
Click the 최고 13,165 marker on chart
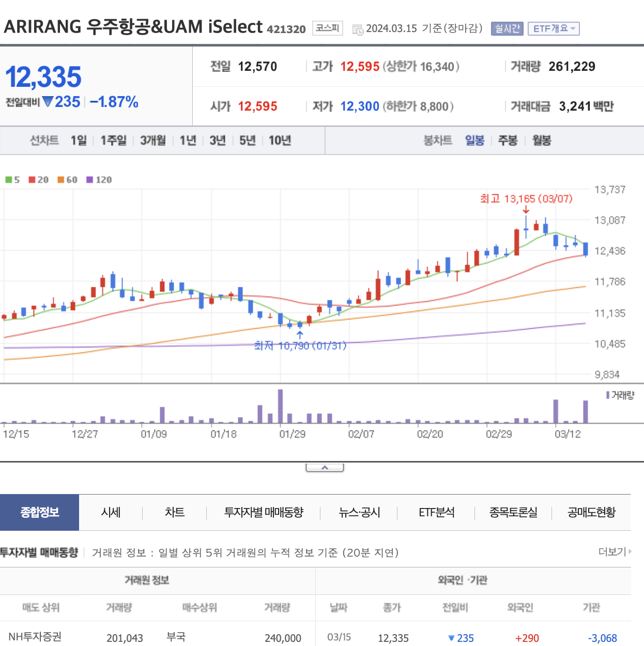click(x=526, y=199)
